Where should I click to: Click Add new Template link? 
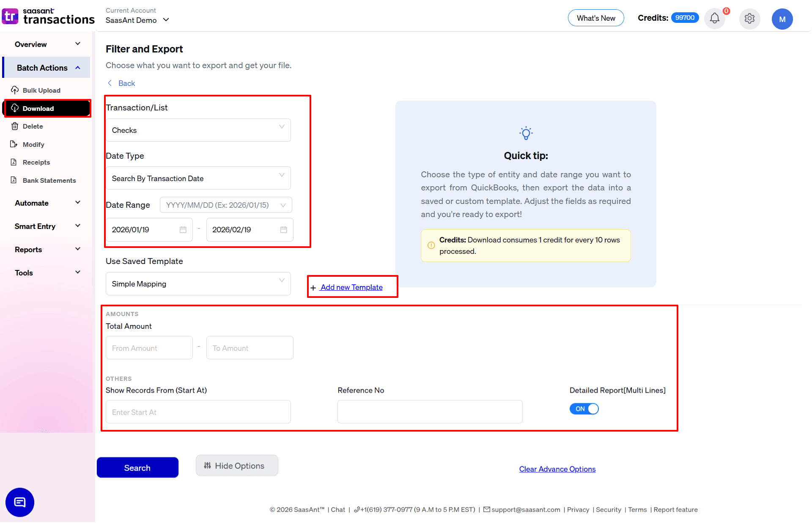tap(351, 287)
